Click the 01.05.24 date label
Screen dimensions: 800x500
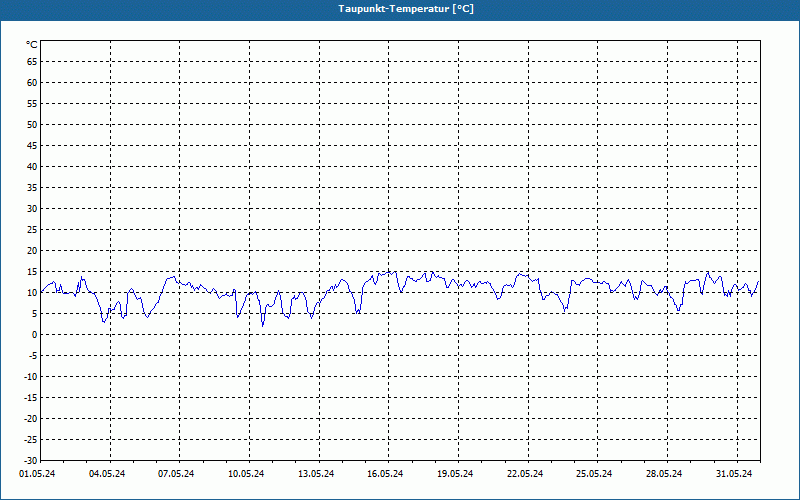point(37,474)
